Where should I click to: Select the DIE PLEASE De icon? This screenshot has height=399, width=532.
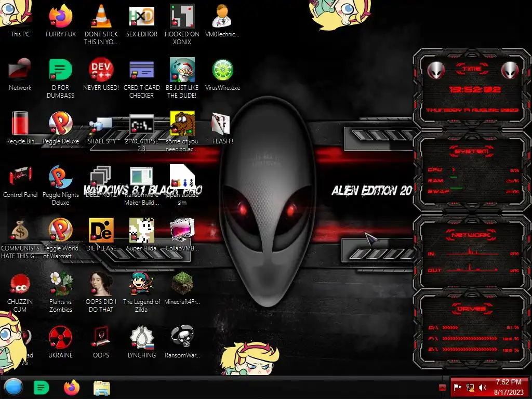101,235
